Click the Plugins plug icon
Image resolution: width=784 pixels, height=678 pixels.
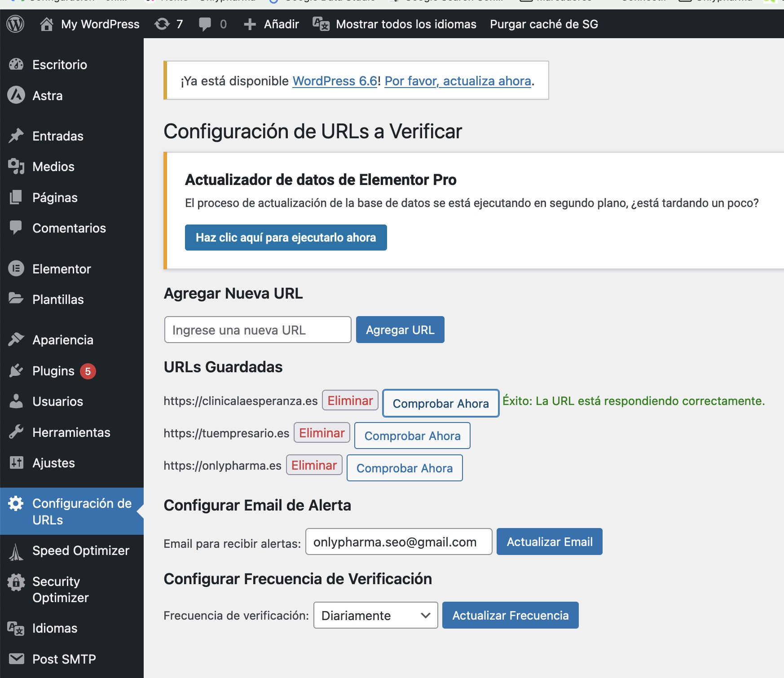coord(16,370)
